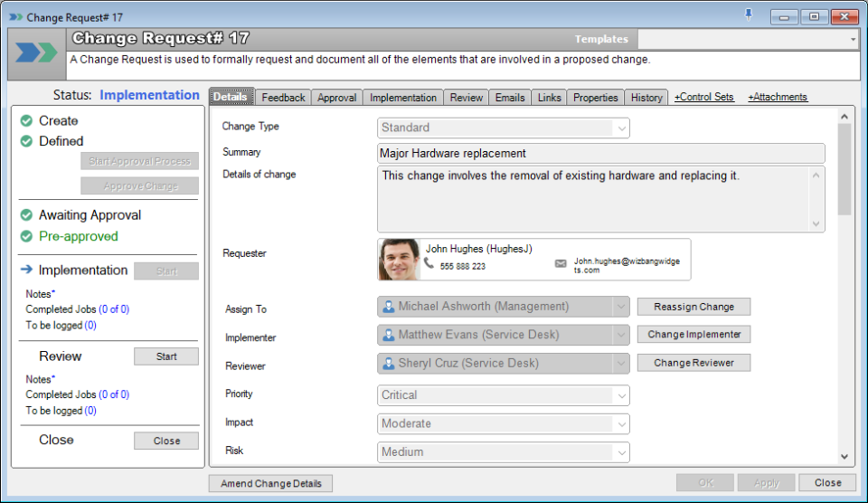868x503 pixels.
Task: Click the user icon in Reviewer field
Action: click(x=389, y=364)
